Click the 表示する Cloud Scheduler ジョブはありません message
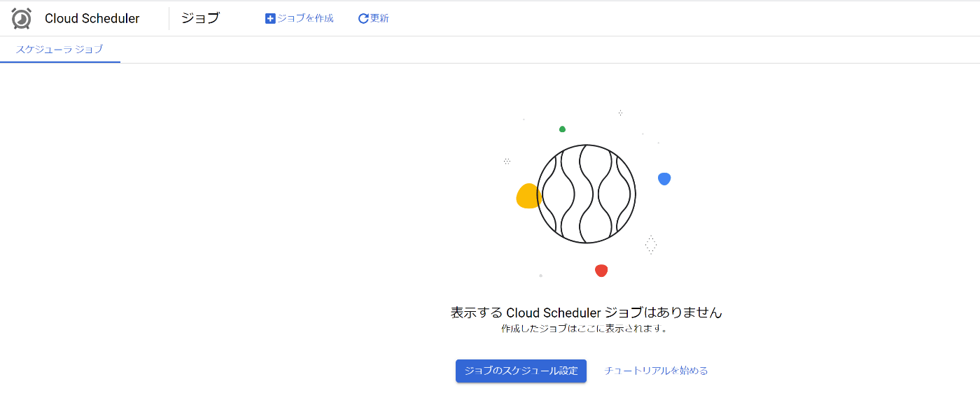 coord(586,313)
